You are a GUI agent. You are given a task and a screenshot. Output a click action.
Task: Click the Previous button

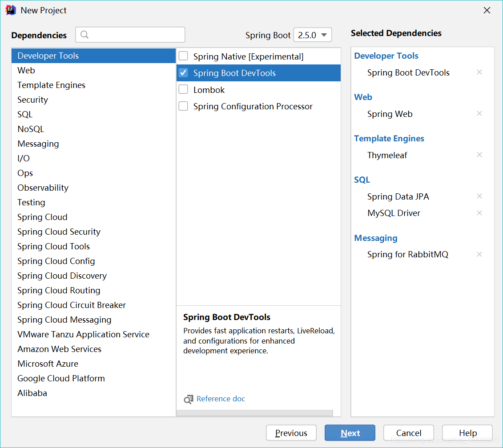pos(291,433)
